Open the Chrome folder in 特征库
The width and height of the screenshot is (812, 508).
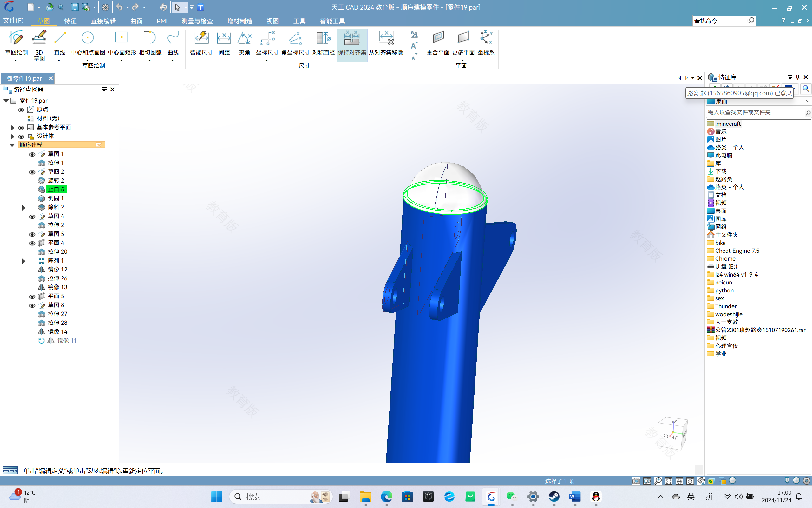point(725,259)
